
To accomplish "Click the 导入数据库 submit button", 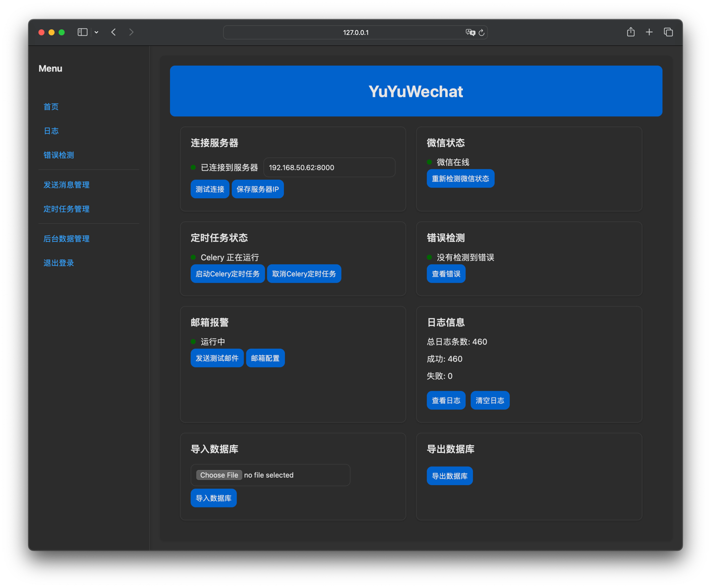I will [x=213, y=498].
